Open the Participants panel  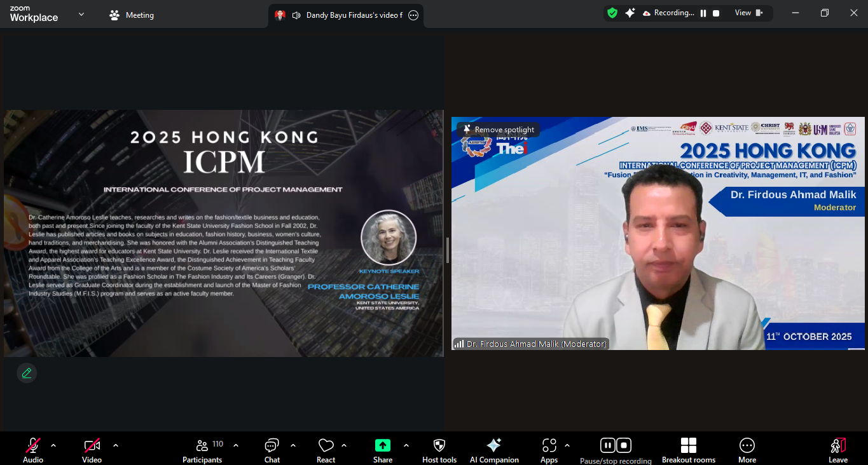click(202, 446)
